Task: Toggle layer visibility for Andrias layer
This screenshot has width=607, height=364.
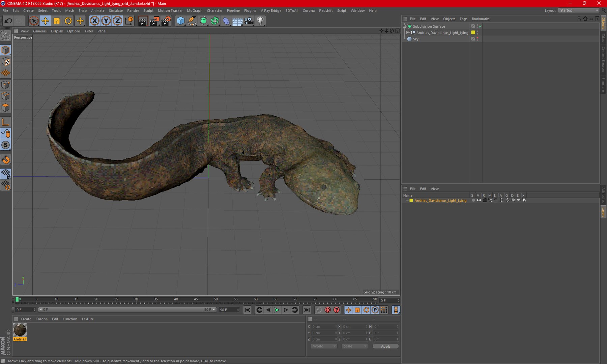Action: 479,201
